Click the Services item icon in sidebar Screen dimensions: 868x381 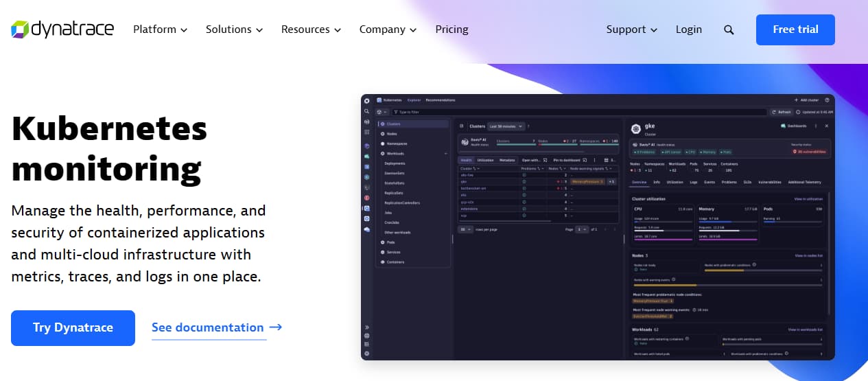[x=383, y=252]
